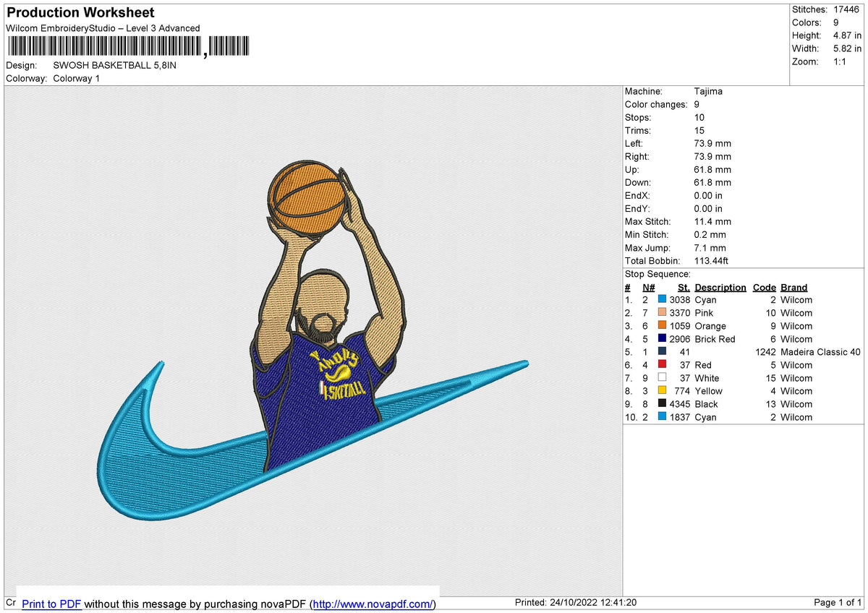Viewport: 868px width, 613px height.
Task: Select the 'Brick Red' description text
Action: [715, 338]
